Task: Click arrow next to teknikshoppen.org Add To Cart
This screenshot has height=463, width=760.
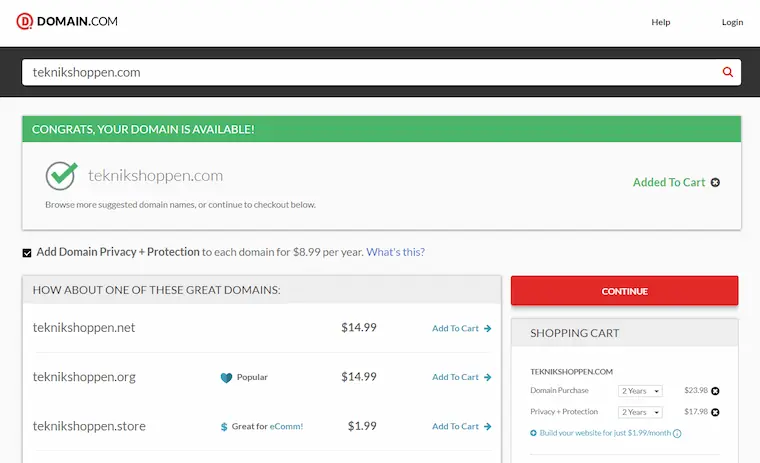Action: 488,377
